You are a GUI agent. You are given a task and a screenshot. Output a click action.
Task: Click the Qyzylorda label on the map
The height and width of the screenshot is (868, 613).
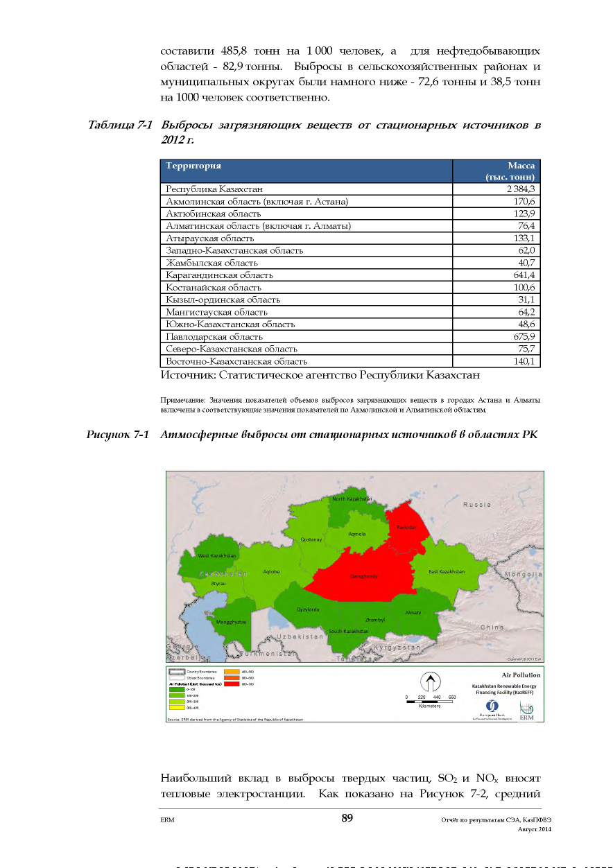(308, 609)
